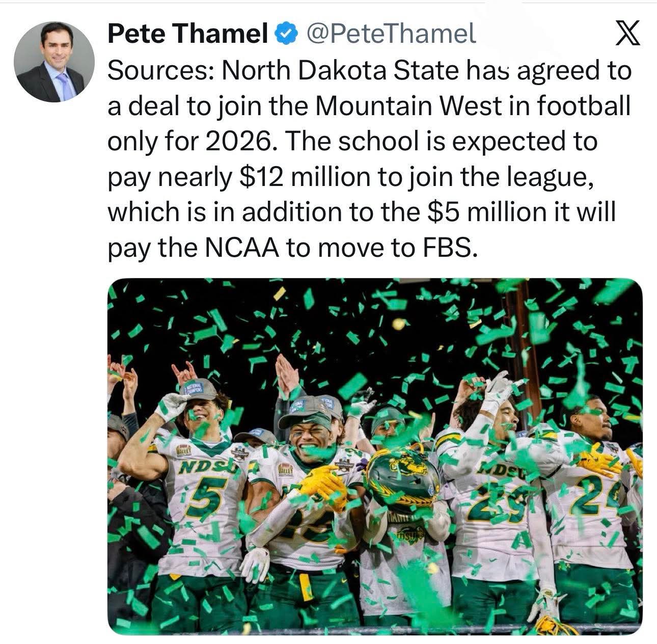The width and height of the screenshot is (657, 644).
Task: Click the year "2026" in the tweet
Action: [237, 142]
